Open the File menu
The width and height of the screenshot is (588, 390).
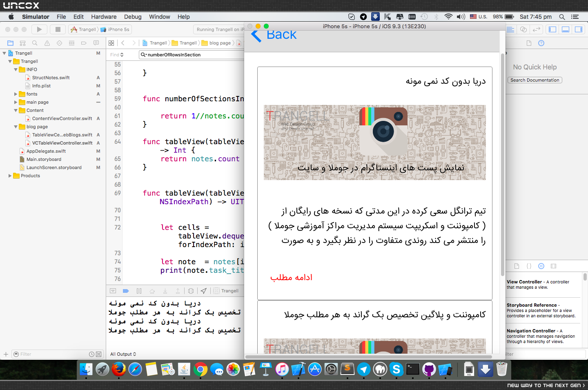click(61, 17)
